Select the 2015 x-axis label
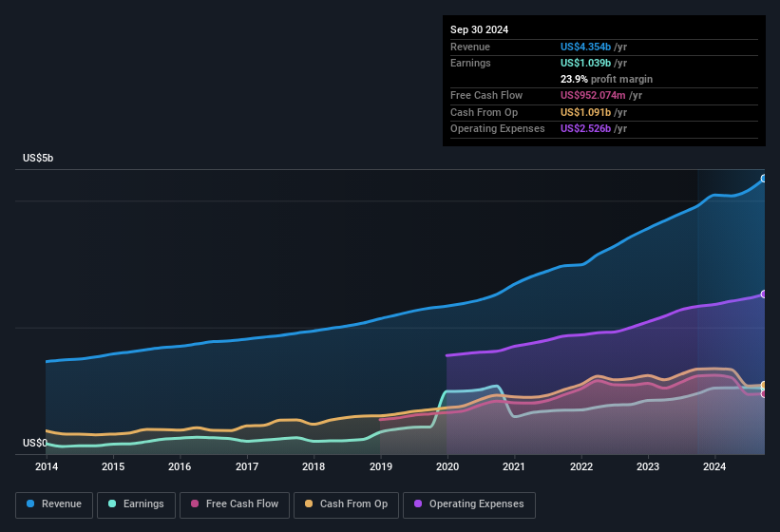 coord(113,466)
